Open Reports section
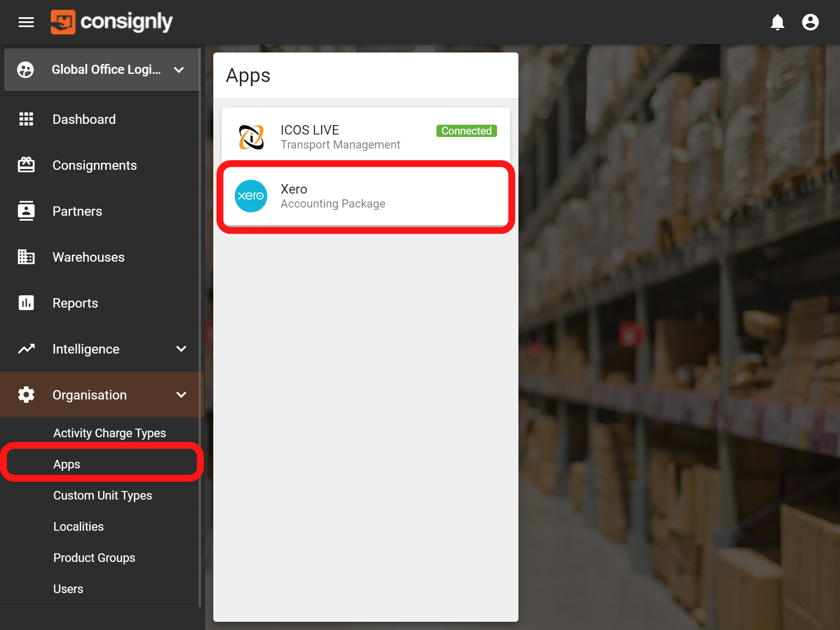The width and height of the screenshot is (840, 630). click(102, 303)
